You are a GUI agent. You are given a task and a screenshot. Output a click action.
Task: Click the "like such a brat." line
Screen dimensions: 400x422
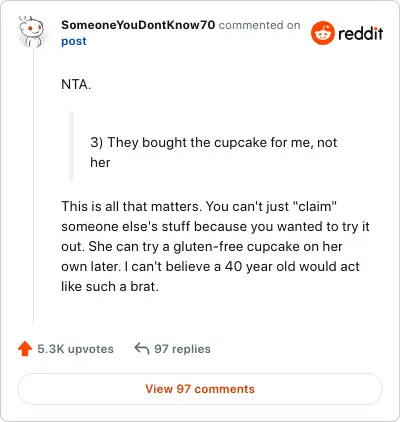[110, 287]
